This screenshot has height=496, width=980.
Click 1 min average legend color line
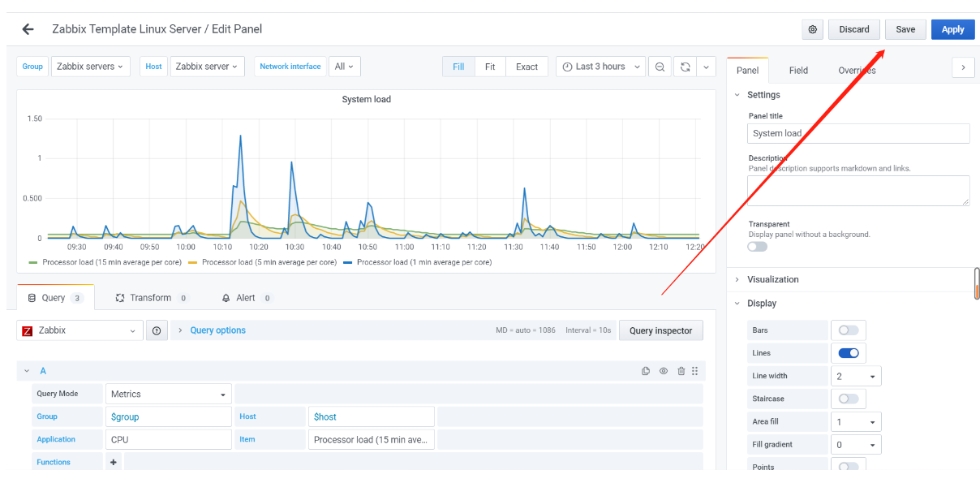pyautogui.click(x=348, y=262)
